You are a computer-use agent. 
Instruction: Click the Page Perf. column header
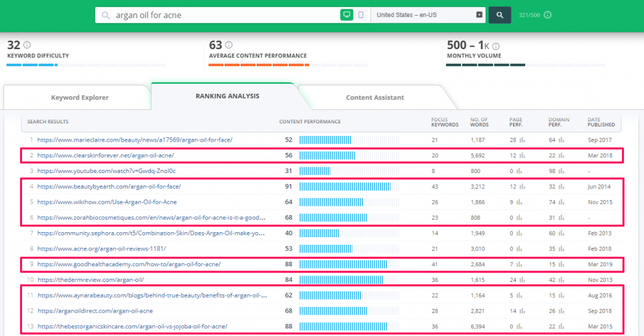[x=516, y=123]
